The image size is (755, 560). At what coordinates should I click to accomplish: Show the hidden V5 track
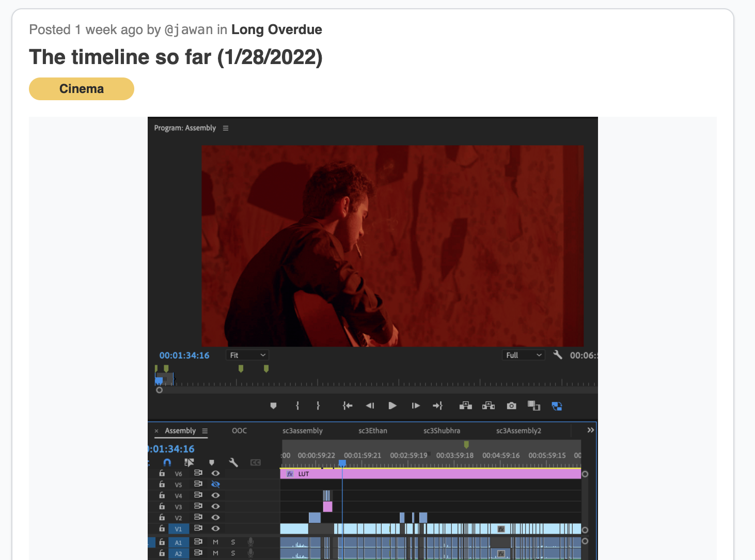pos(216,485)
